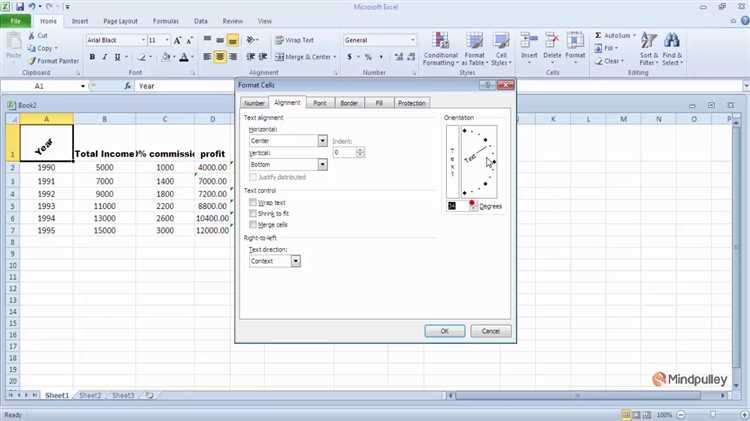
Task: Click the Bold formatting icon
Action: pyautogui.click(x=92, y=57)
